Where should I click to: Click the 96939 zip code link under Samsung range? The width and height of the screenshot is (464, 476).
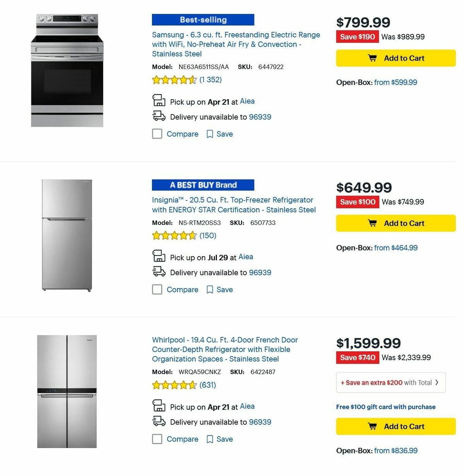coord(261,117)
